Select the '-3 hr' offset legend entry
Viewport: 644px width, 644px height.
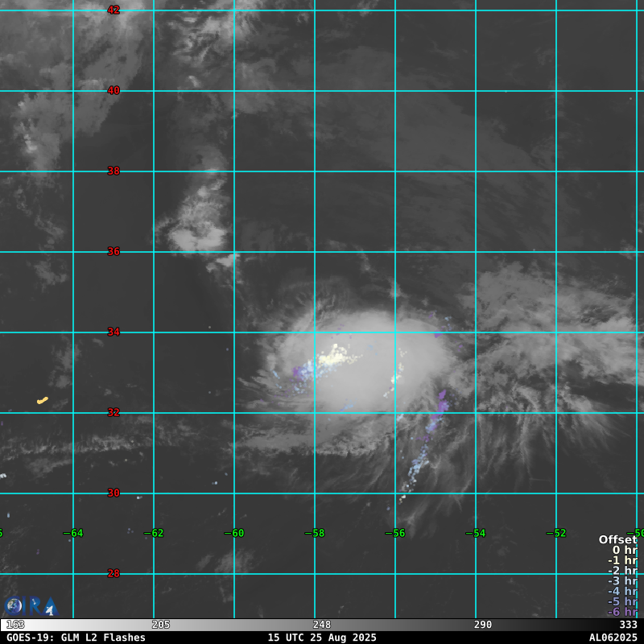(621, 580)
